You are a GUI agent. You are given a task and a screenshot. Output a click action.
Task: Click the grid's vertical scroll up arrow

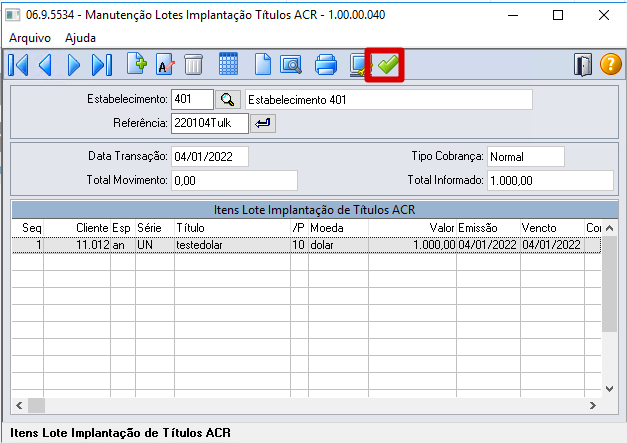pyautogui.click(x=609, y=228)
